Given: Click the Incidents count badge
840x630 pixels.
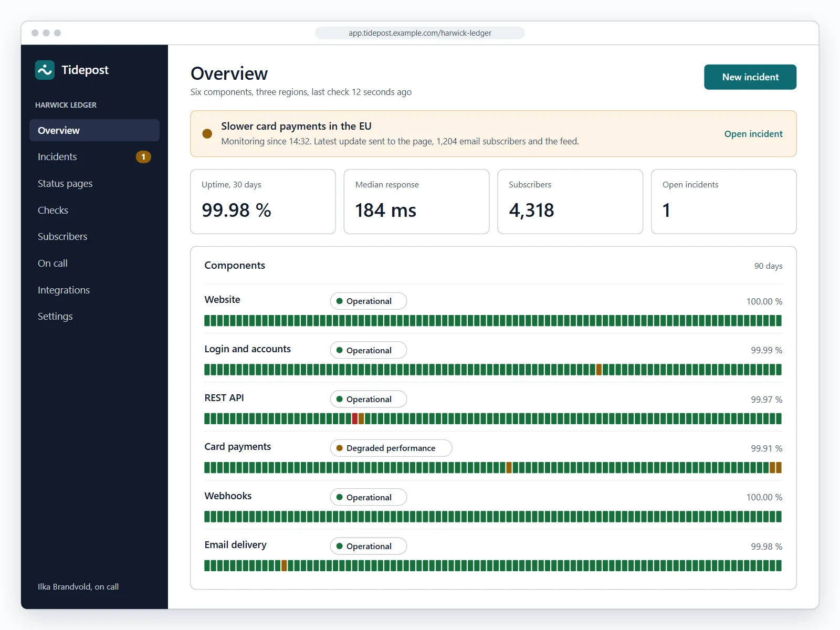Looking at the screenshot, I should click(143, 156).
